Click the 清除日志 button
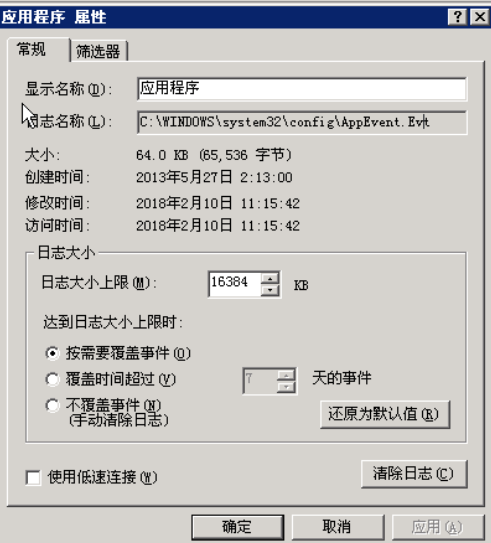The height and width of the screenshot is (543, 491). (x=414, y=474)
